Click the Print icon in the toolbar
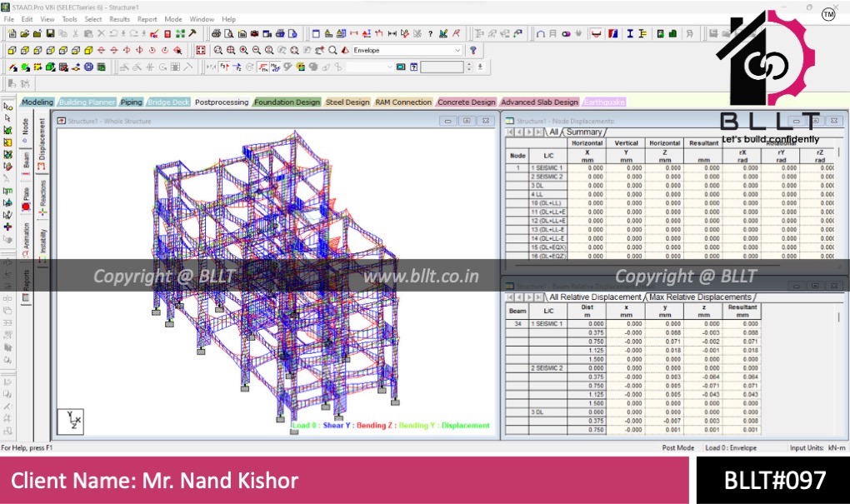 click(217, 33)
